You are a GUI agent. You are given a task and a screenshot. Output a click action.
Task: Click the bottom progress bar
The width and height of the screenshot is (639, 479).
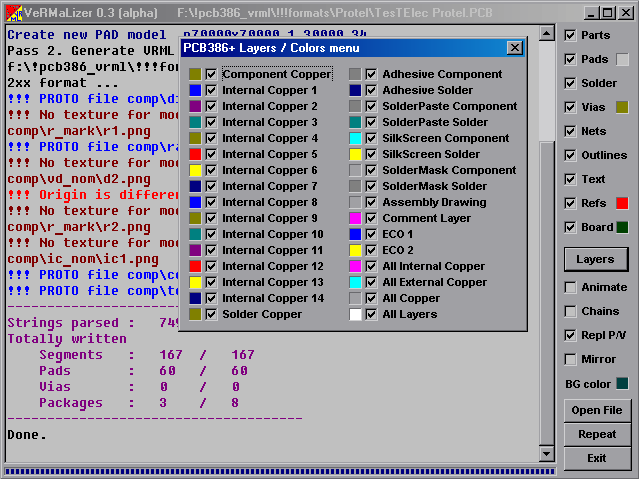click(281, 472)
